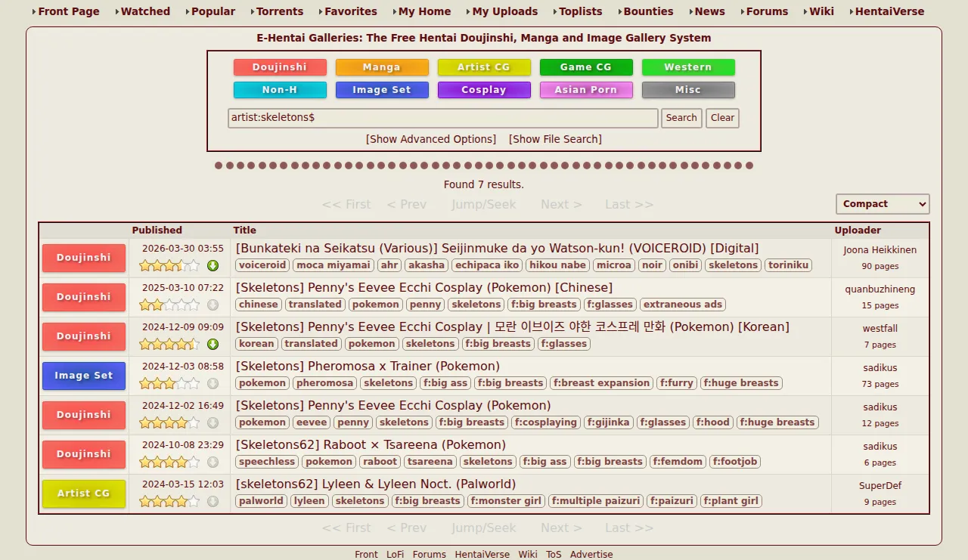Image resolution: width=968 pixels, height=560 pixels.
Task: Click the korean tag
Action: (x=256, y=344)
